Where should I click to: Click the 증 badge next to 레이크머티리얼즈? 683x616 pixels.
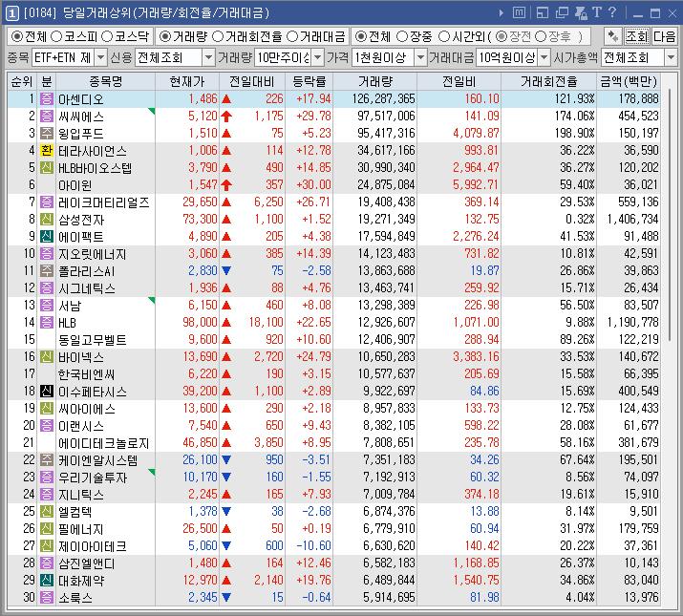47,202
